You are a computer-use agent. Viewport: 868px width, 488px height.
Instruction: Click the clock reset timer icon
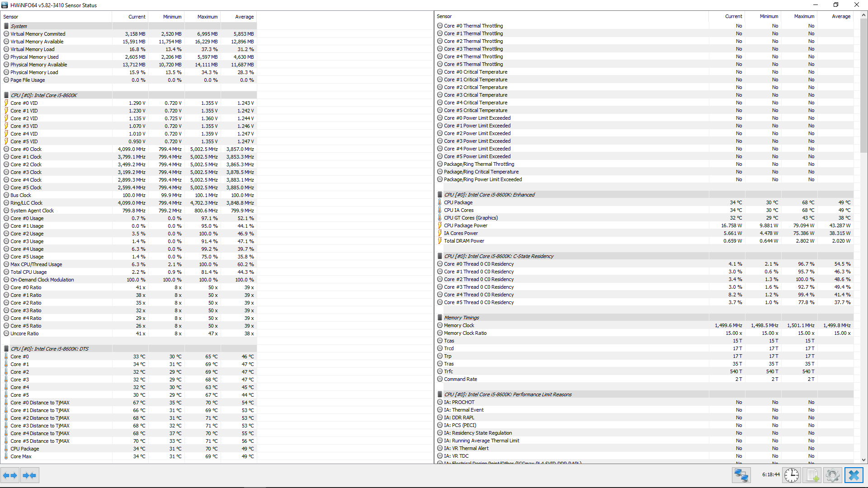(x=791, y=475)
